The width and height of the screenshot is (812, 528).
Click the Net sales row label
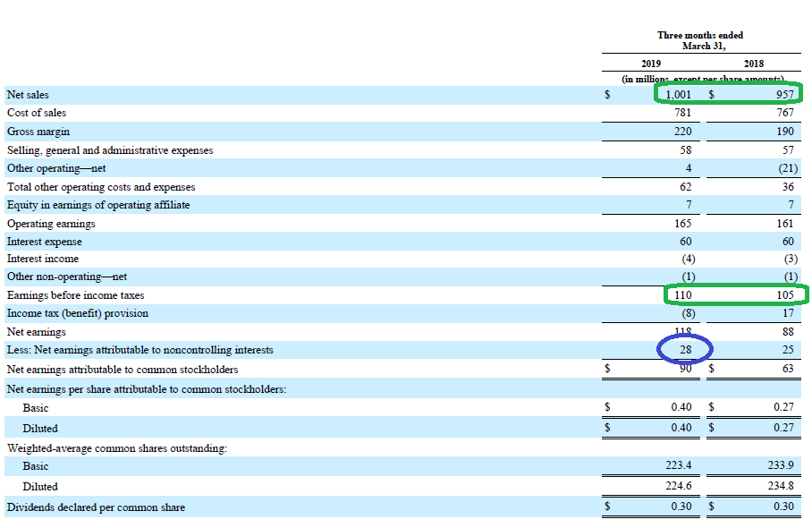point(28,94)
